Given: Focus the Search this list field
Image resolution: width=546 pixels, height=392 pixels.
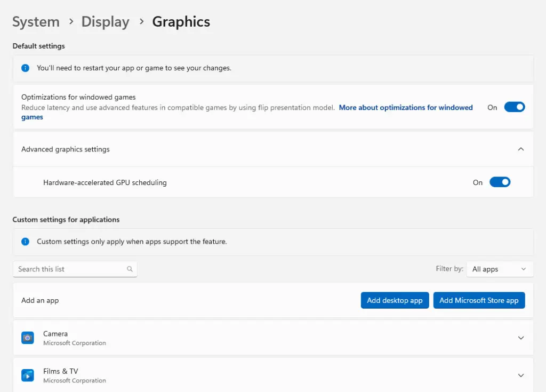Looking at the screenshot, I should click(75, 269).
